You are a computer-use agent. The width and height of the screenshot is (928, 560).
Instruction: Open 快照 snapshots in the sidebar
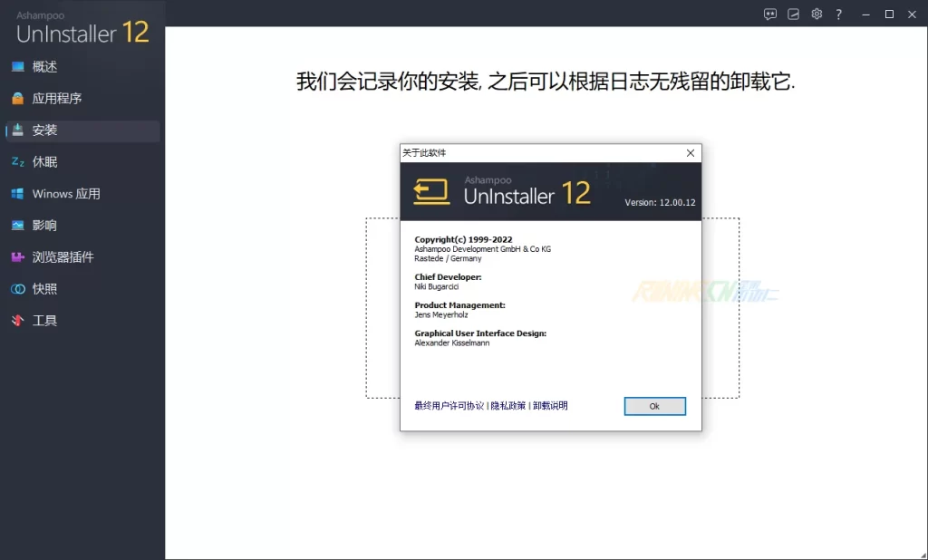click(44, 289)
